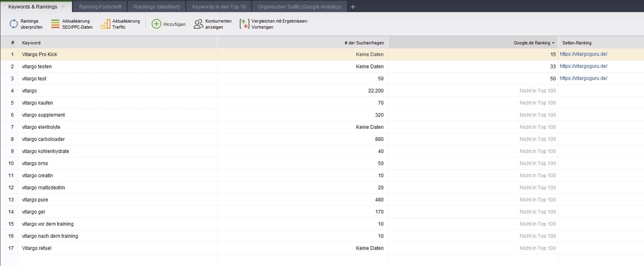Viewport: 644px width, 266px height.
Task: Click the search volume value 20
Action: (x=381, y=188)
